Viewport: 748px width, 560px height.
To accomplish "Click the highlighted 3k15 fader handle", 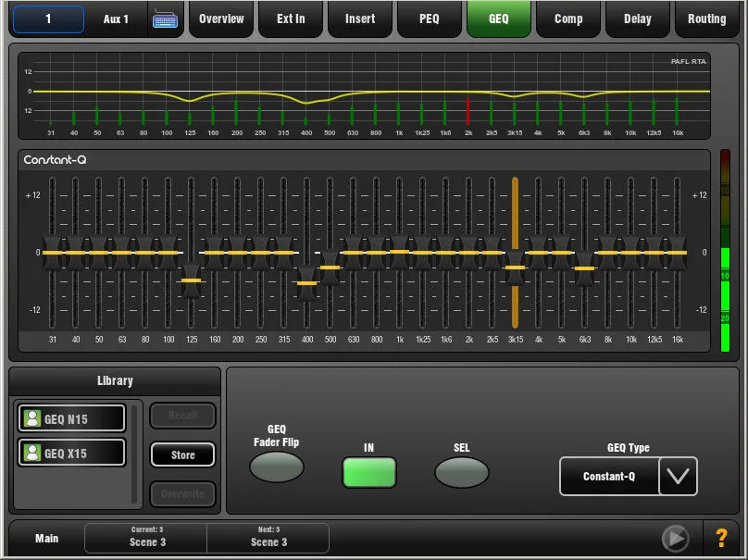I will click(515, 268).
